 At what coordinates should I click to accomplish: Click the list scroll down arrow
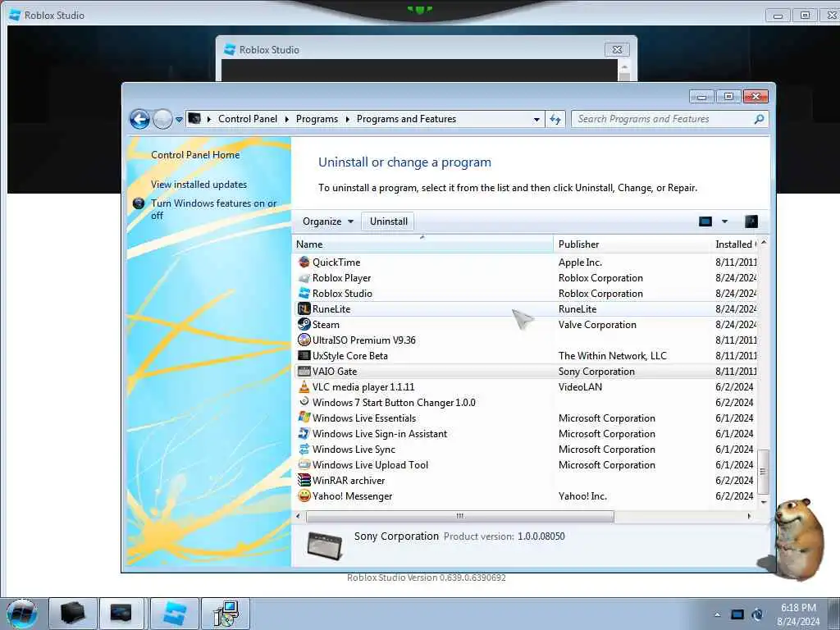tap(764, 502)
